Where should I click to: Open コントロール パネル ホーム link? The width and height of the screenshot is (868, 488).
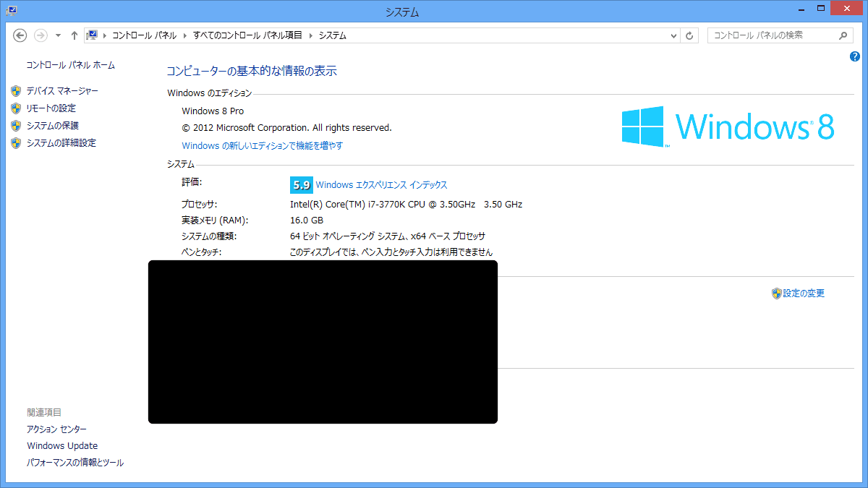[x=70, y=65]
